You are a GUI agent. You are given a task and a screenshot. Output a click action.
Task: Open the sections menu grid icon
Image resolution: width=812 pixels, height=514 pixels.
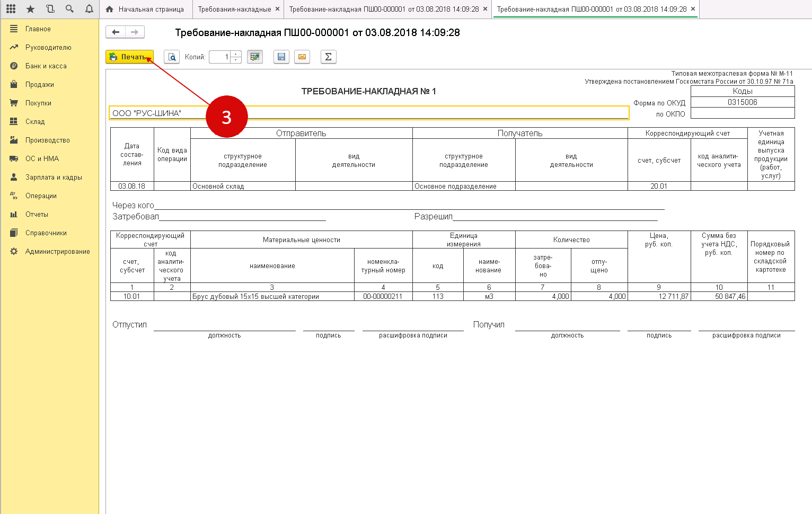(x=11, y=9)
